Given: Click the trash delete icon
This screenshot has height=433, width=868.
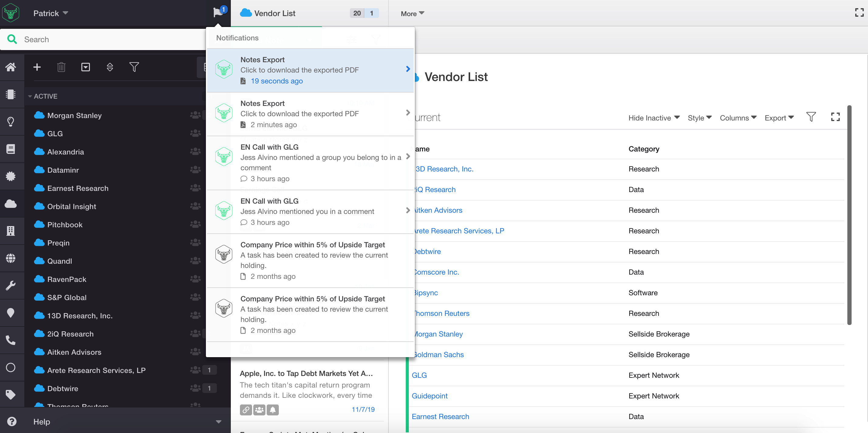Looking at the screenshot, I should point(61,67).
